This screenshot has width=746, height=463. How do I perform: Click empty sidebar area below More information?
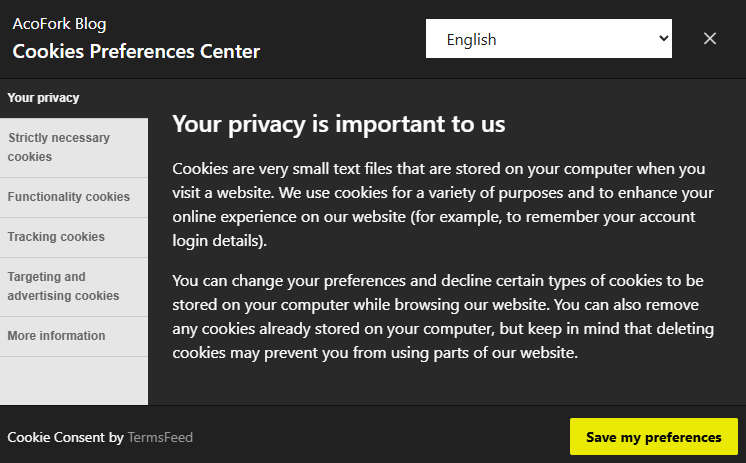pos(74,380)
